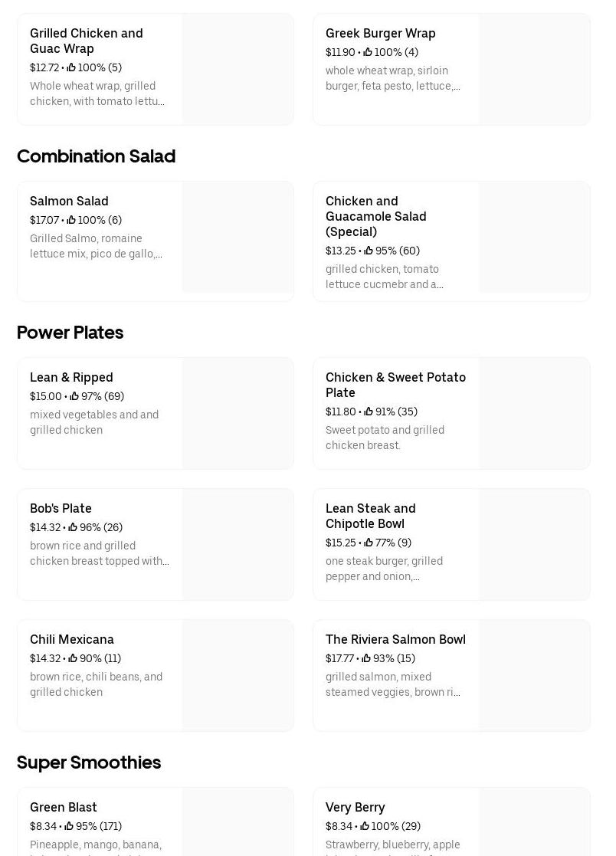Click thumbs-up icon on Green Blast smoothie

click(69, 826)
